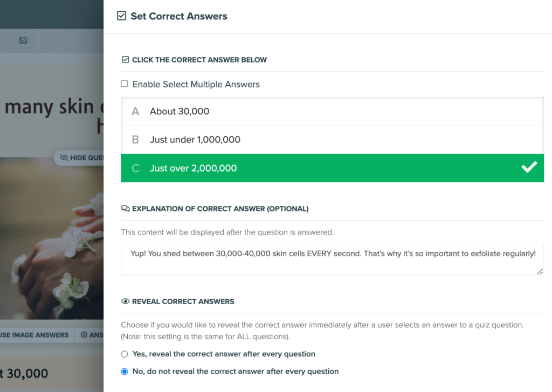Click the speech bubbles icon beside Explanation heading

pyautogui.click(x=125, y=209)
